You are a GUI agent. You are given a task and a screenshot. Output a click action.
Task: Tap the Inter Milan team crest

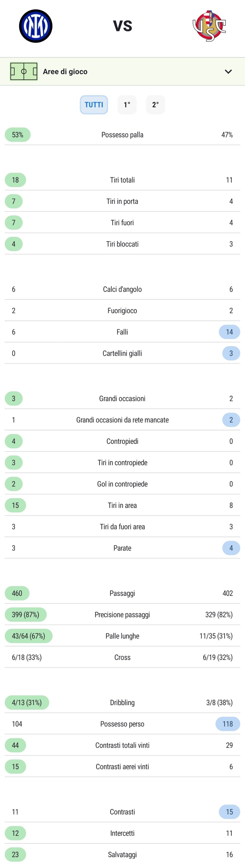[x=36, y=26]
